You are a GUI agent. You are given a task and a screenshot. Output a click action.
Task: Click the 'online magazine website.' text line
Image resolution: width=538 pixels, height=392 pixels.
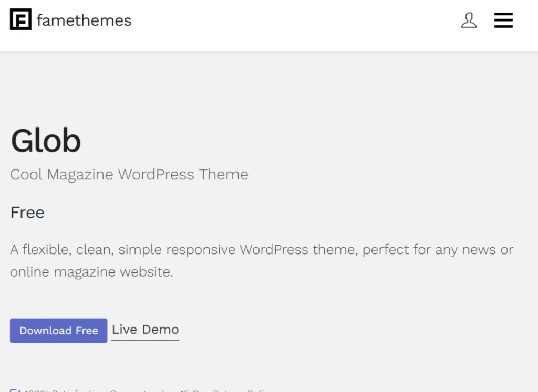tap(91, 272)
